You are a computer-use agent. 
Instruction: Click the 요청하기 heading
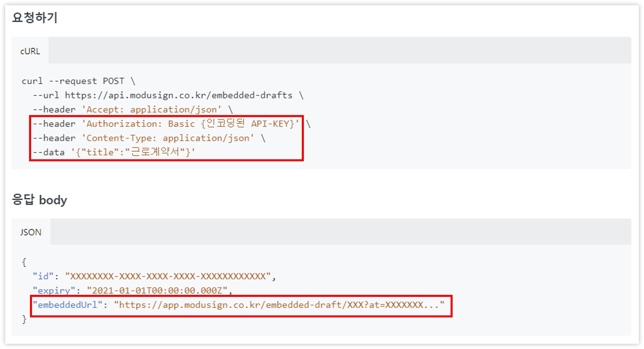click(x=35, y=18)
